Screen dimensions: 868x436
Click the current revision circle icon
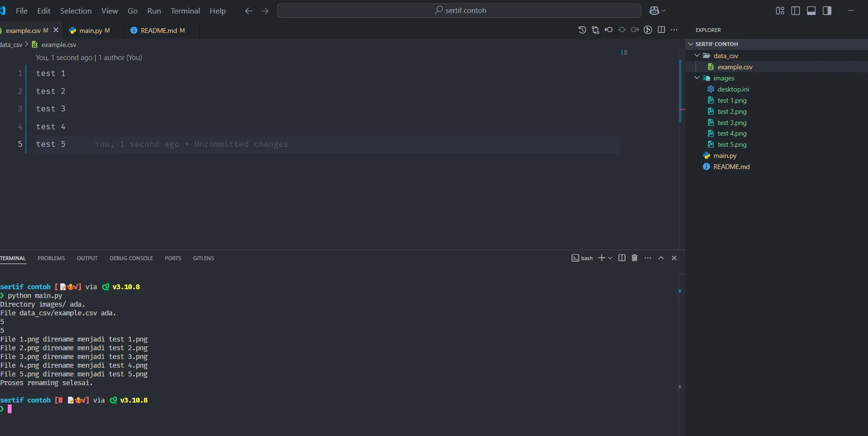pos(622,30)
